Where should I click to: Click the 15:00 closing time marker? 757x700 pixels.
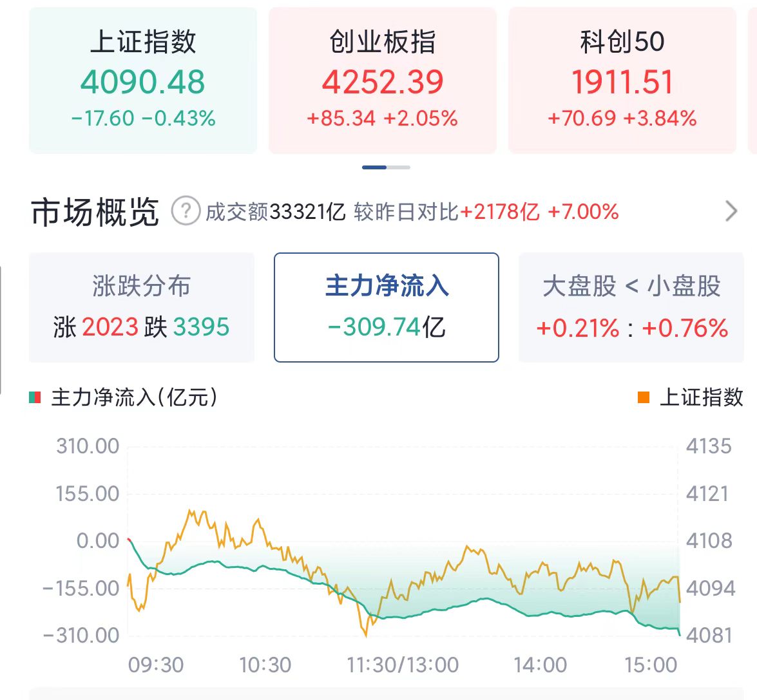(651, 665)
